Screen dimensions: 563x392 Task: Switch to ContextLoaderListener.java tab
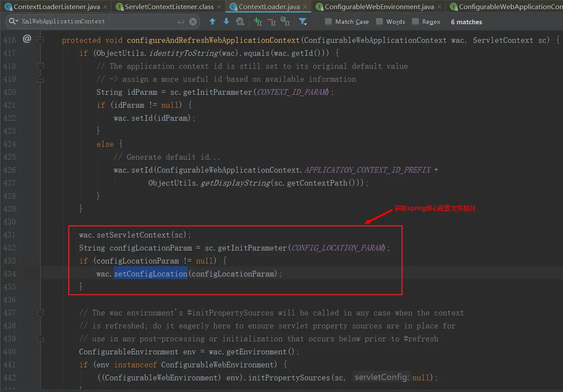tap(57, 7)
